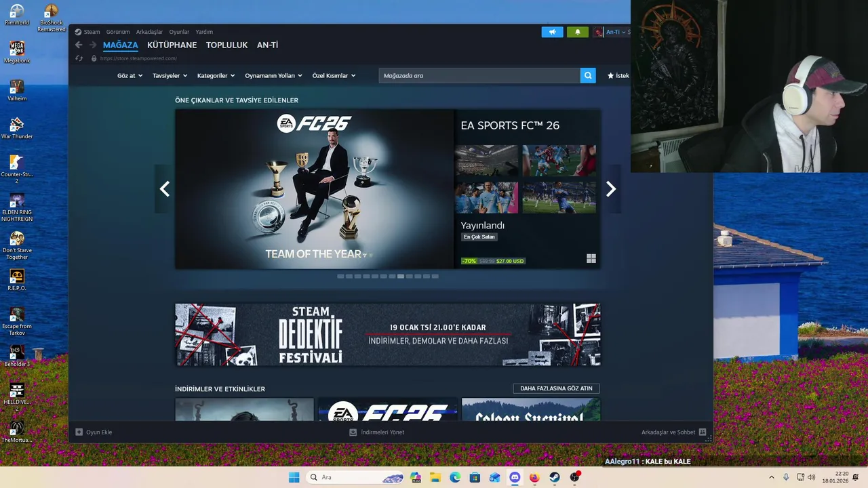The image size is (868, 488).
Task: Go forward with Steam's forward arrow
Action: pyautogui.click(x=93, y=45)
